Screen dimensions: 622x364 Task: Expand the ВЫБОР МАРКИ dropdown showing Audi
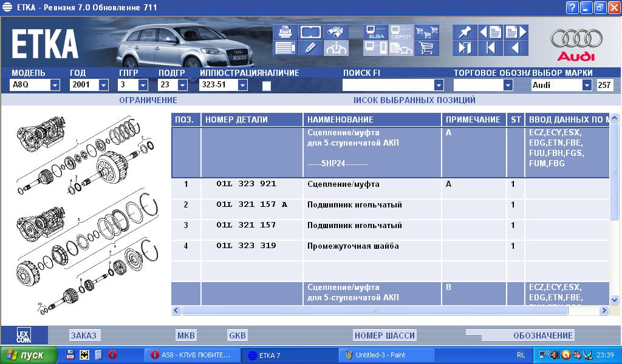pos(586,86)
